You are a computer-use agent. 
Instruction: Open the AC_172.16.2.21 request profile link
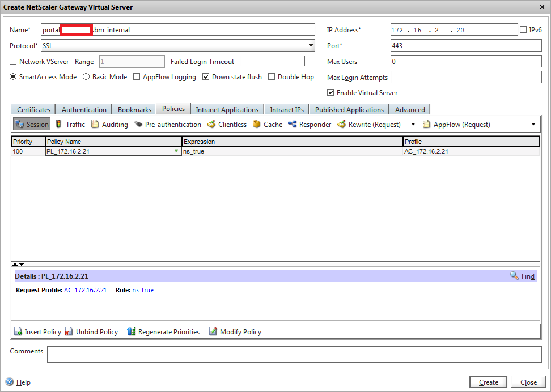point(86,290)
